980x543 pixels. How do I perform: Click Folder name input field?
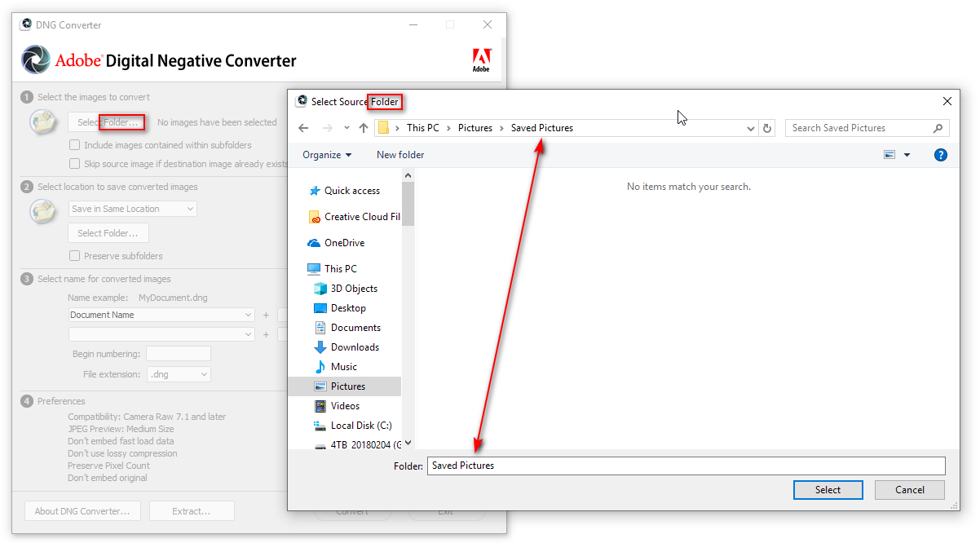tap(686, 466)
